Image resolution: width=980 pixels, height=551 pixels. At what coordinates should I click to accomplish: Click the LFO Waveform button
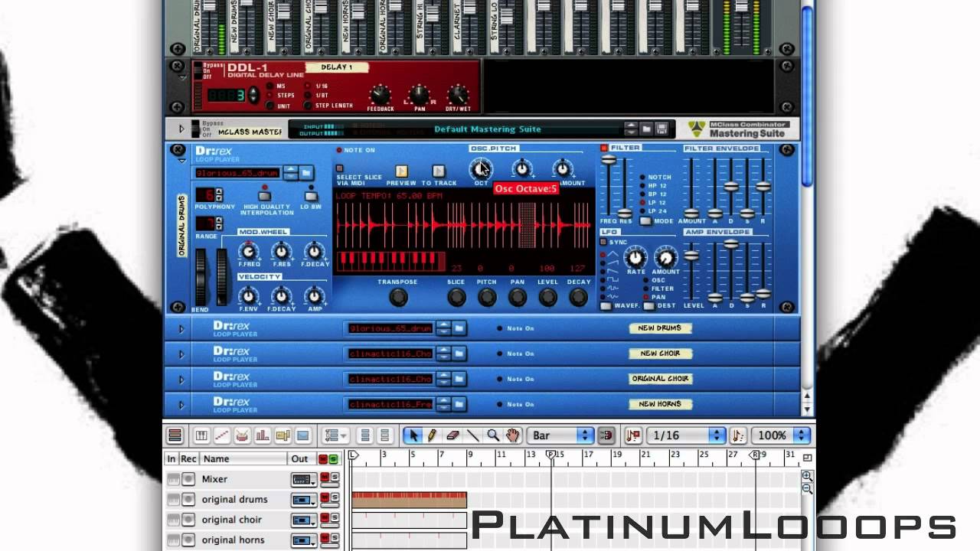[606, 306]
